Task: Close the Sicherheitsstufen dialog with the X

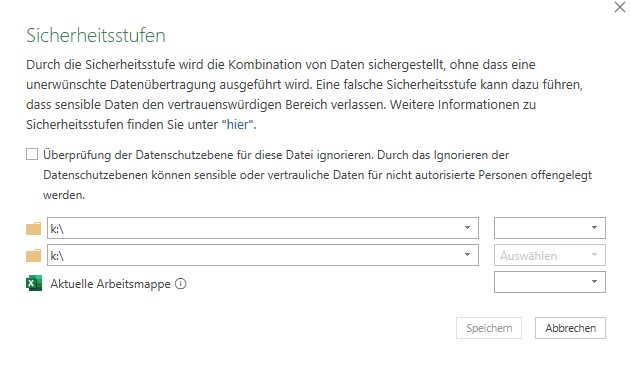Action: pos(620,7)
